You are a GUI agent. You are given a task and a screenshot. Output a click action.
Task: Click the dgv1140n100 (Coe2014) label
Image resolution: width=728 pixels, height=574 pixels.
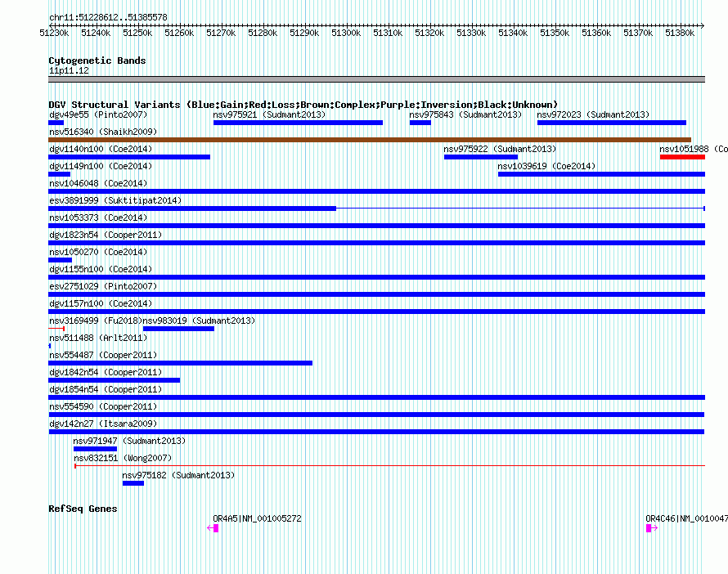pos(101,149)
